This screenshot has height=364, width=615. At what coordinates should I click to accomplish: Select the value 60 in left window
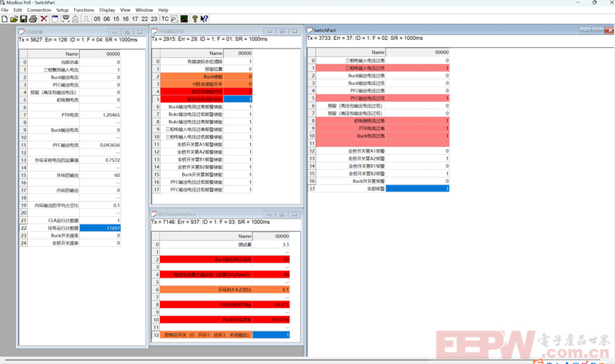[x=101, y=175]
